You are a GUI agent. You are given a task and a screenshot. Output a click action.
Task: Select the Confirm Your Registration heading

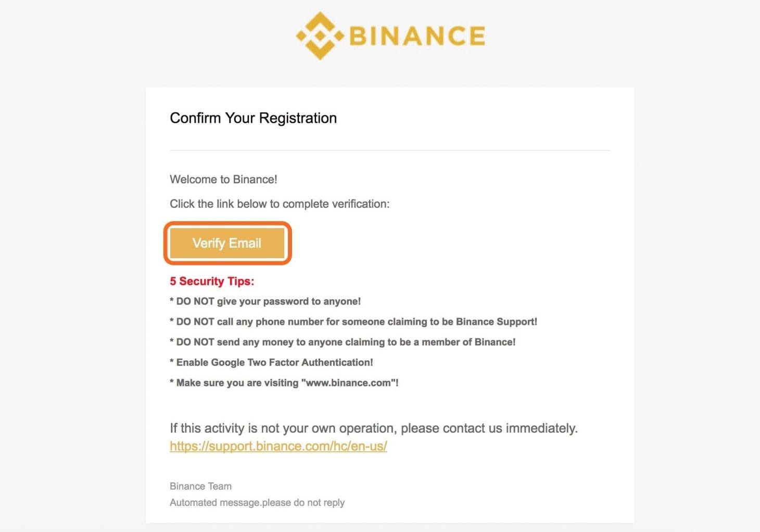pyautogui.click(x=253, y=118)
